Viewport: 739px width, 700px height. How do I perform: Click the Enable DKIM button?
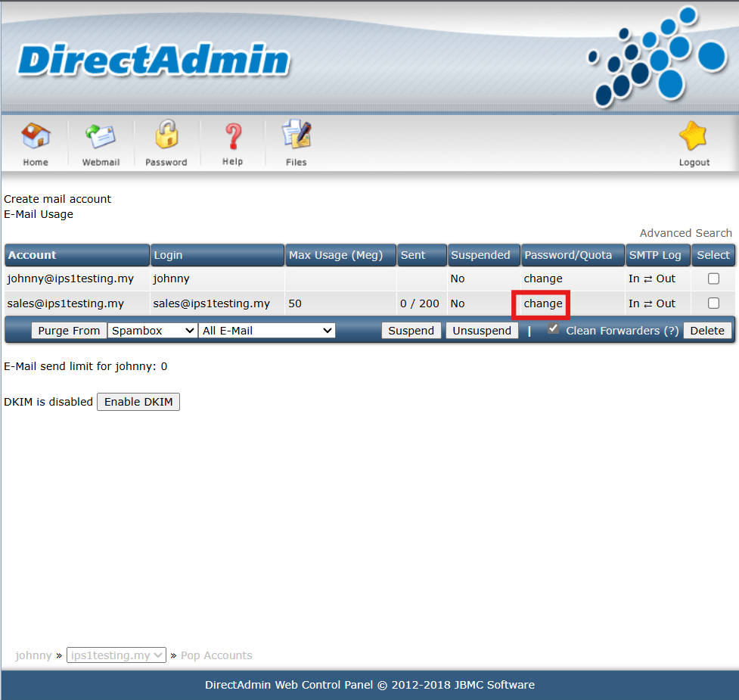coord(138,402)
